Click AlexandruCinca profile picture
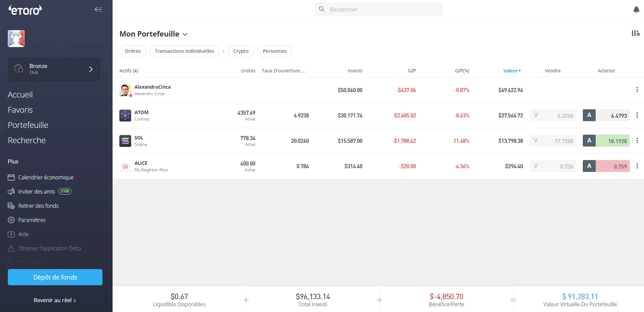This screenshot has height=312, width=644. (125, 90)
